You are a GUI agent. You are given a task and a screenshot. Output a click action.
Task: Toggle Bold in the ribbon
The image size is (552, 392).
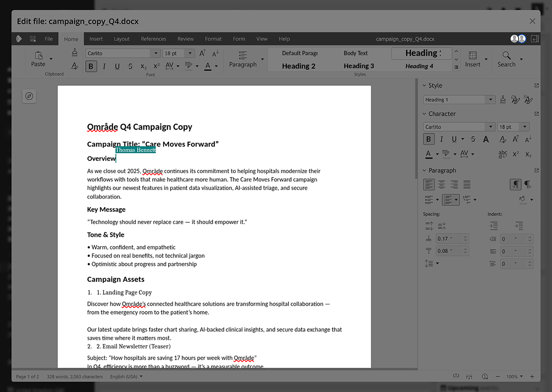point(91,66)
